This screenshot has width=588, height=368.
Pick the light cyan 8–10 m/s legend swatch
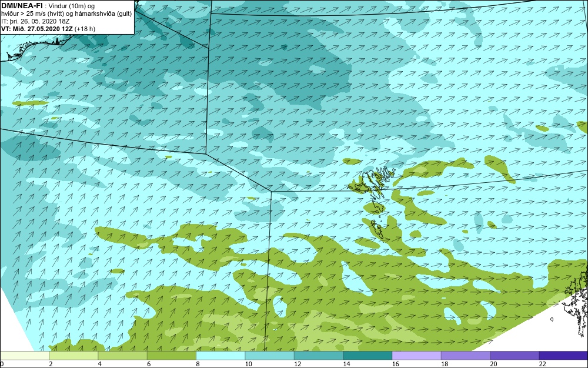[220, 356]
